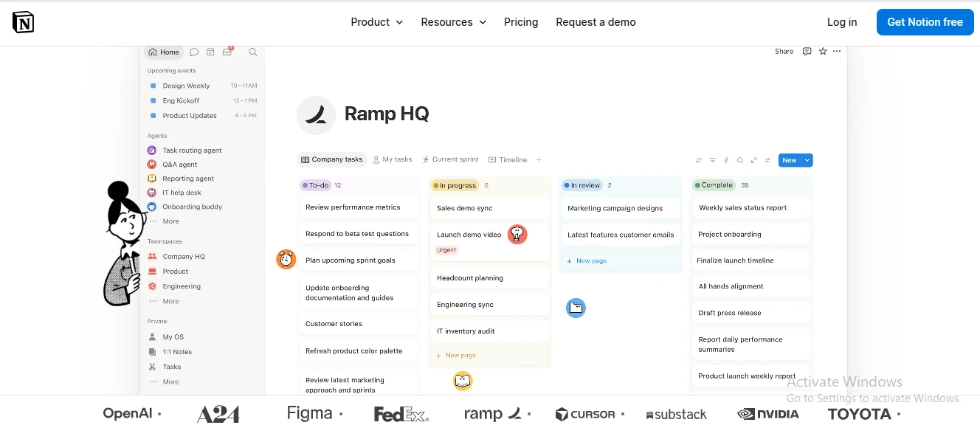Screen dimensions: 980x425
Task: Open the Sales demo sync card
Action: coord(489,208)
